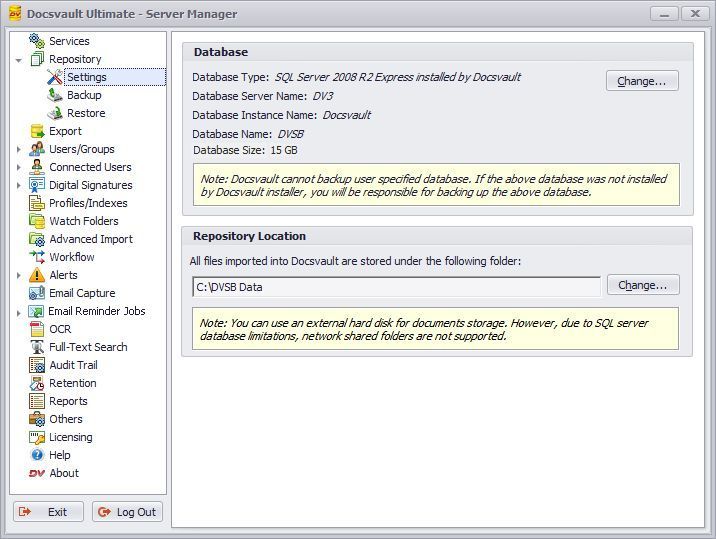Select the Audit Trail item
This screenshot has height=539, width=716.
(73, 365)
